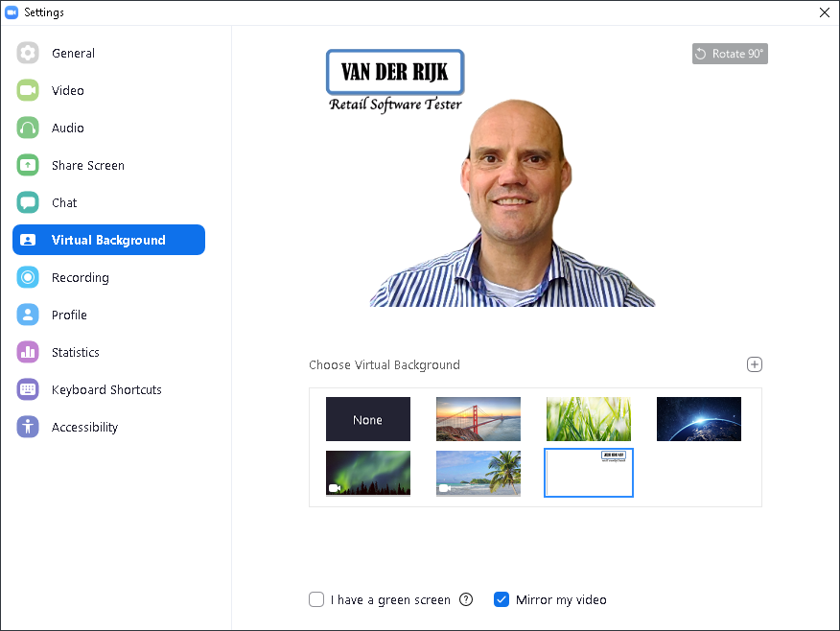Enable the I have a green screen option
This screenshot has height=631, width=840.
[316, 599]
